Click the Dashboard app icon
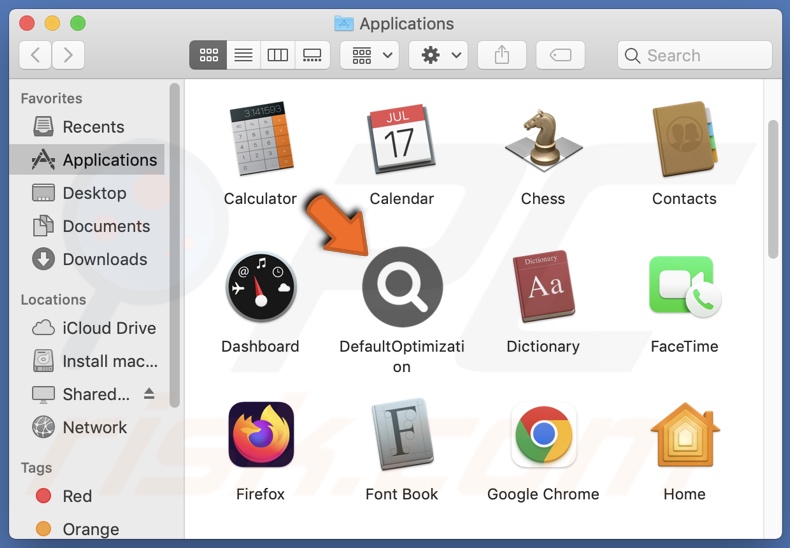 pyautogui.click(x=261, y=287)
